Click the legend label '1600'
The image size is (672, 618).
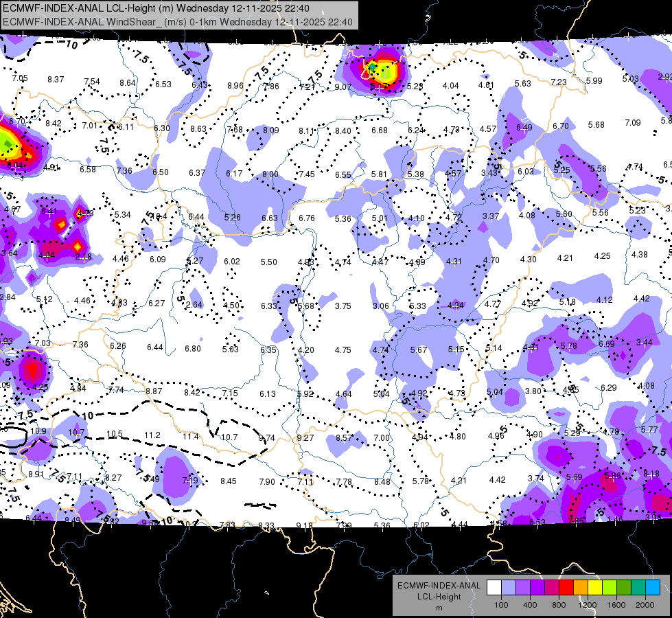click(x=616, y=605)
